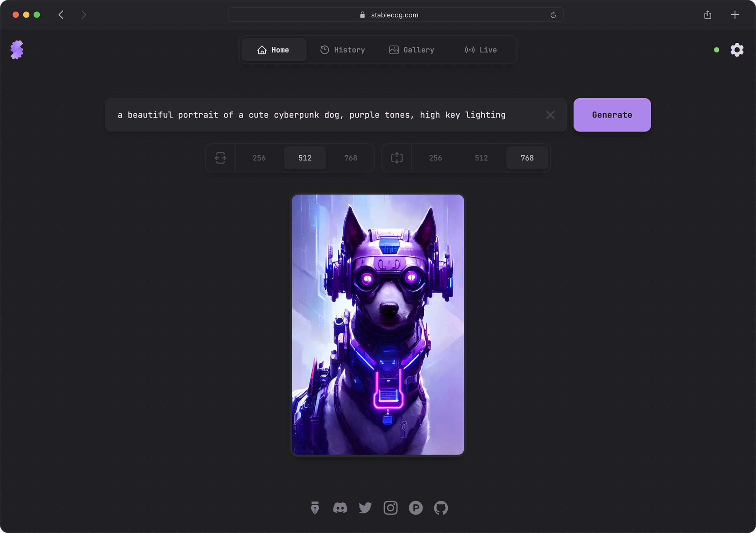
Task: Select width dimension 256
Action: click(x=259, y=157)
